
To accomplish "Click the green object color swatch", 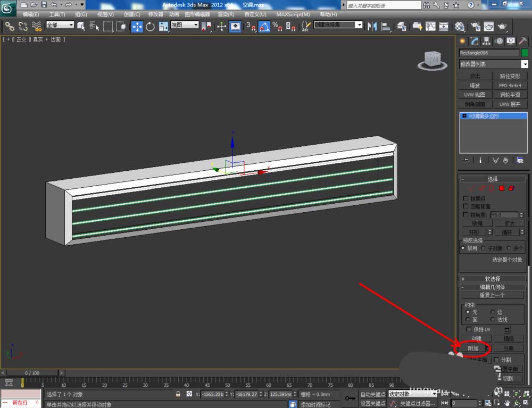I will pos(525,53).
